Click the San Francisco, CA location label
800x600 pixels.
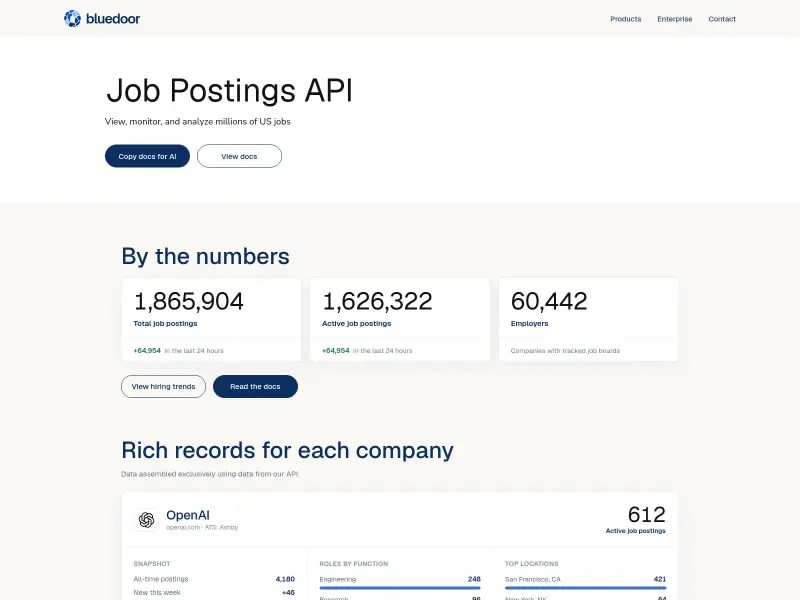533,579
